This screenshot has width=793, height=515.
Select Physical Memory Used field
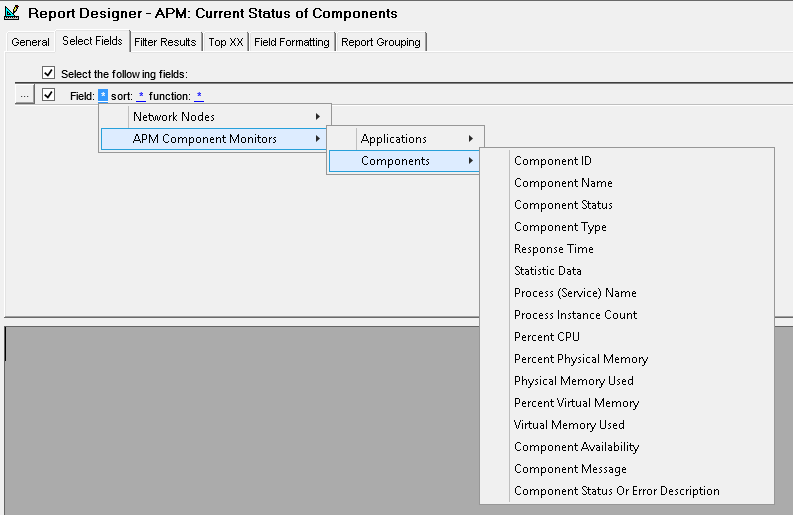click(x=627, y=381)
